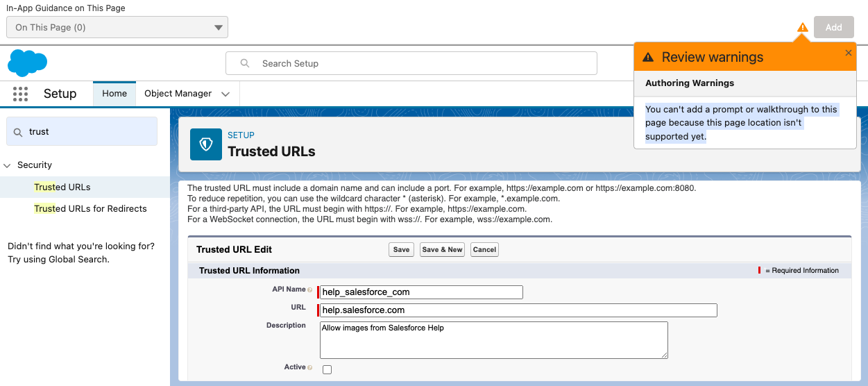The height and width of the screenshot is (386, 868).
Task: Click the highlighted warning message text
Action: 741,123
